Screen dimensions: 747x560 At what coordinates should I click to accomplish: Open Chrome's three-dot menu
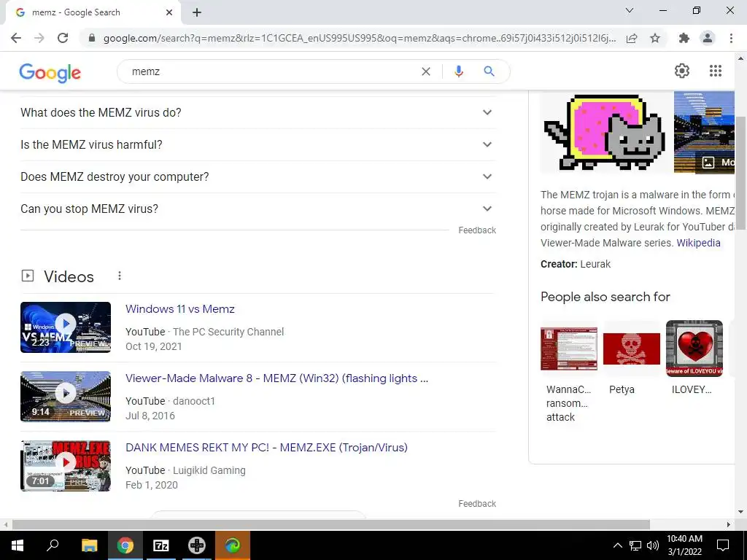tap(731, 38)
